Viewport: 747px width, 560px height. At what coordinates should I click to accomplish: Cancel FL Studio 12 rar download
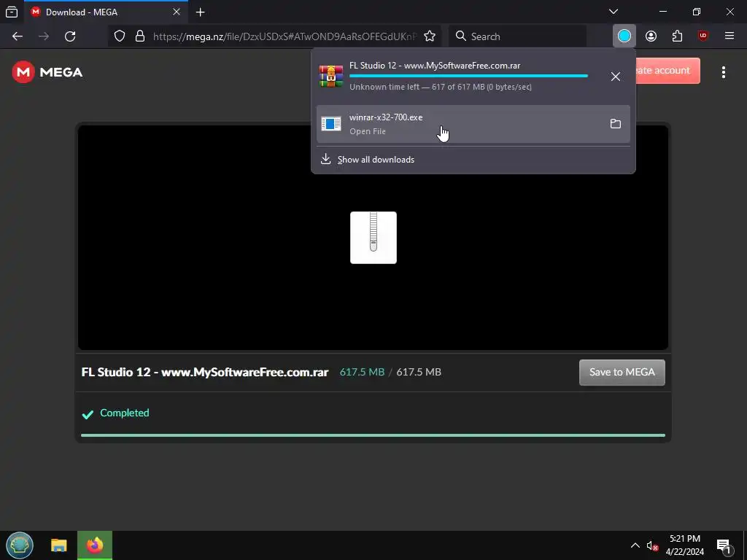616,76
